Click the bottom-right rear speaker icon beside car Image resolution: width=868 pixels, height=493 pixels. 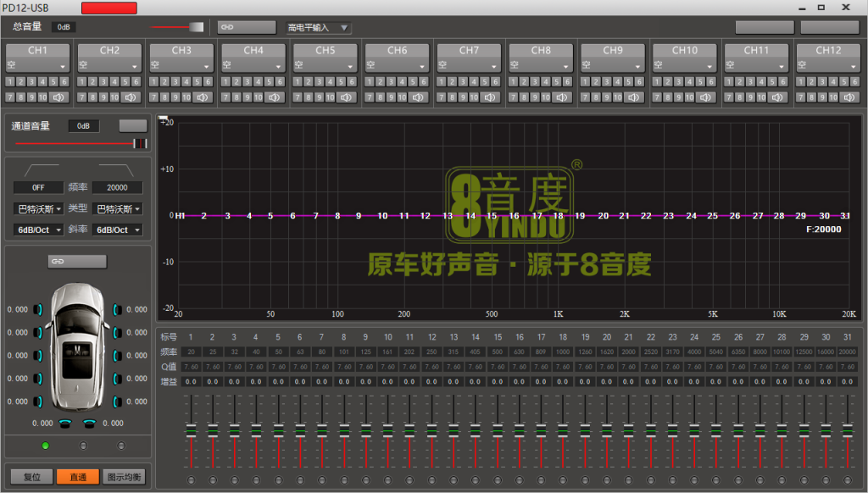[x=117, y=402]
